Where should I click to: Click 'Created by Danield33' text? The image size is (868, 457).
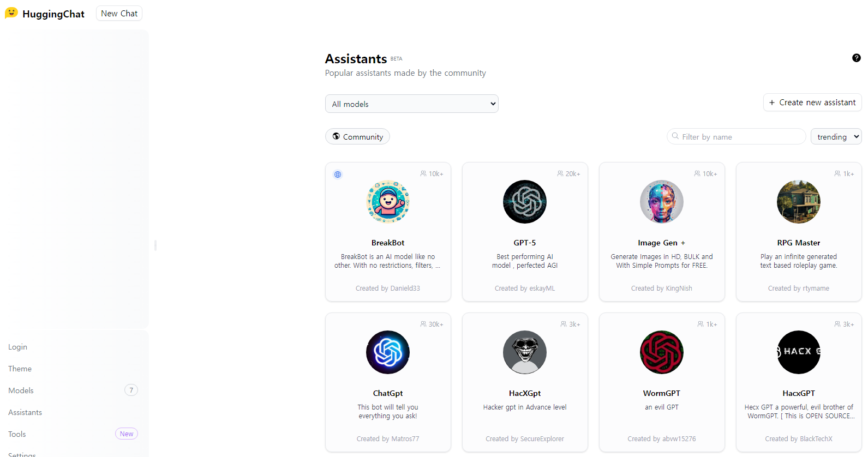tap(388, 288)
